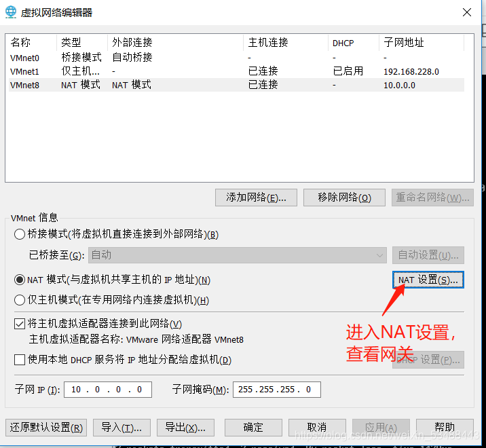Click the 自动桥接 cell of VMnet0
The height and width of the screenshot is (448, 486).
click(132, 57)
